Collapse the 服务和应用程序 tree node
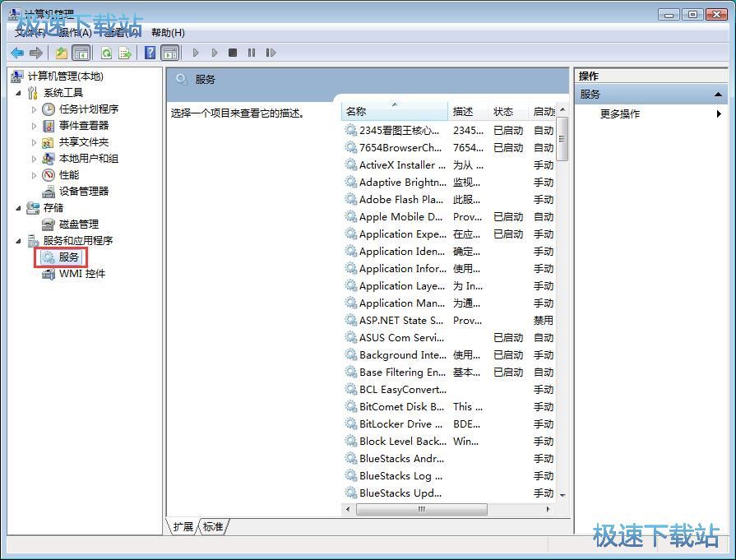This screenshot has width=736, height=560. click(18, 241)
